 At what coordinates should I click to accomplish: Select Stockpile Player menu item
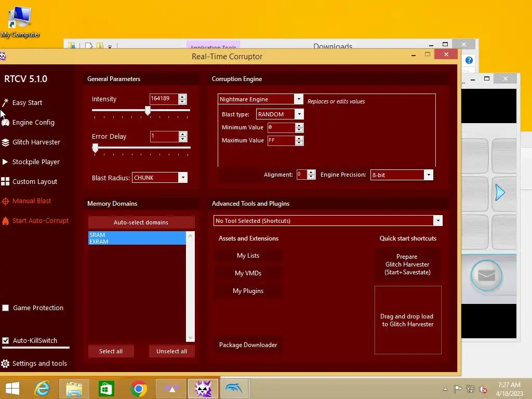tap(36, 162)
